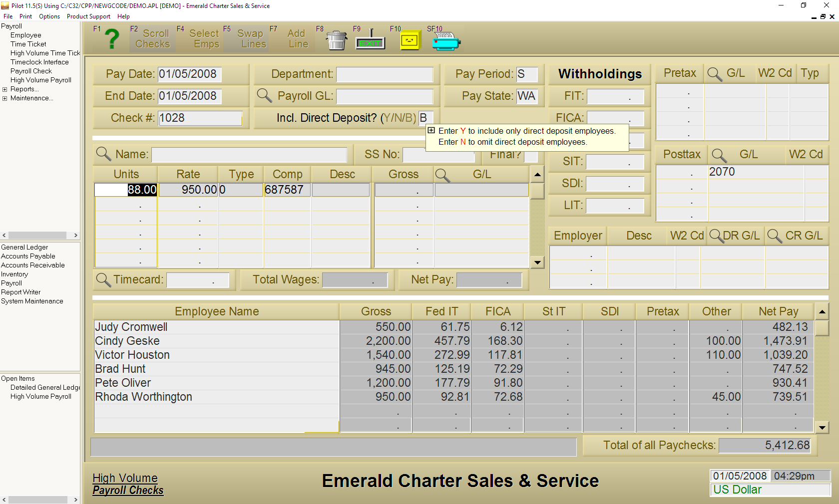Open the Options menu
The image size is (839, 504).
49,16
